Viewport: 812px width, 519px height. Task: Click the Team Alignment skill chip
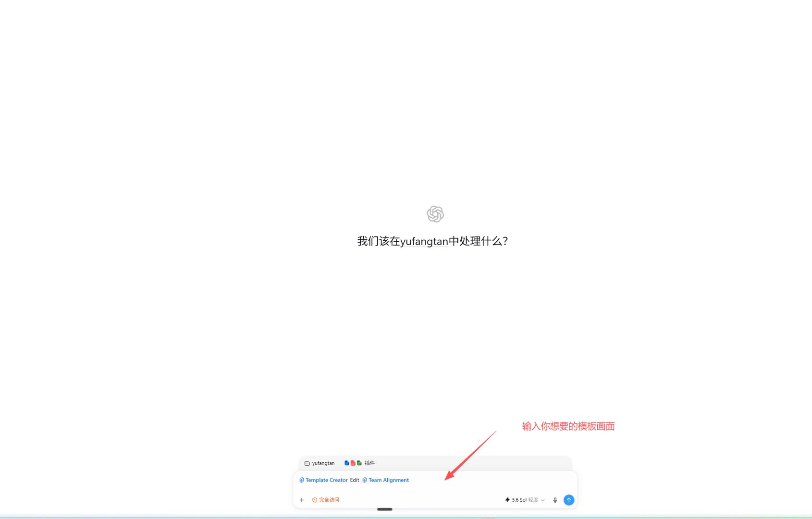385,480
